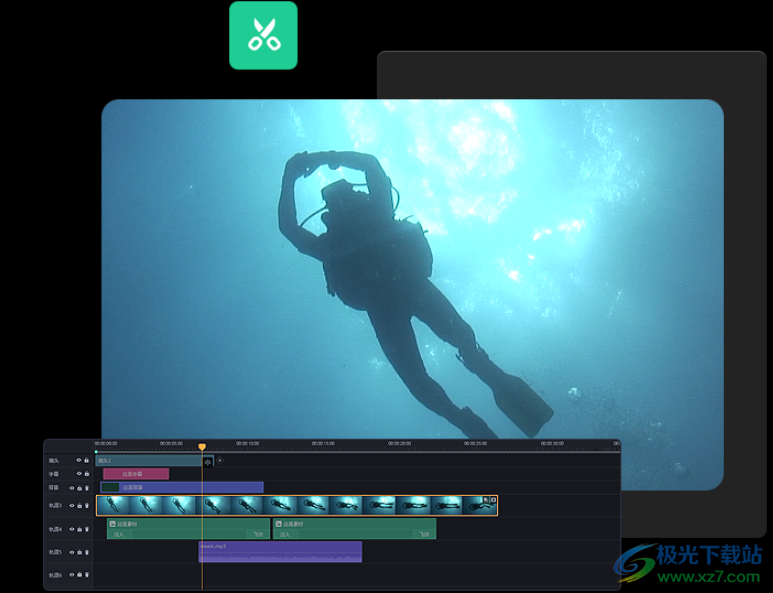Select the pink subtitle clip on 字幕 track

click(136, 474)
